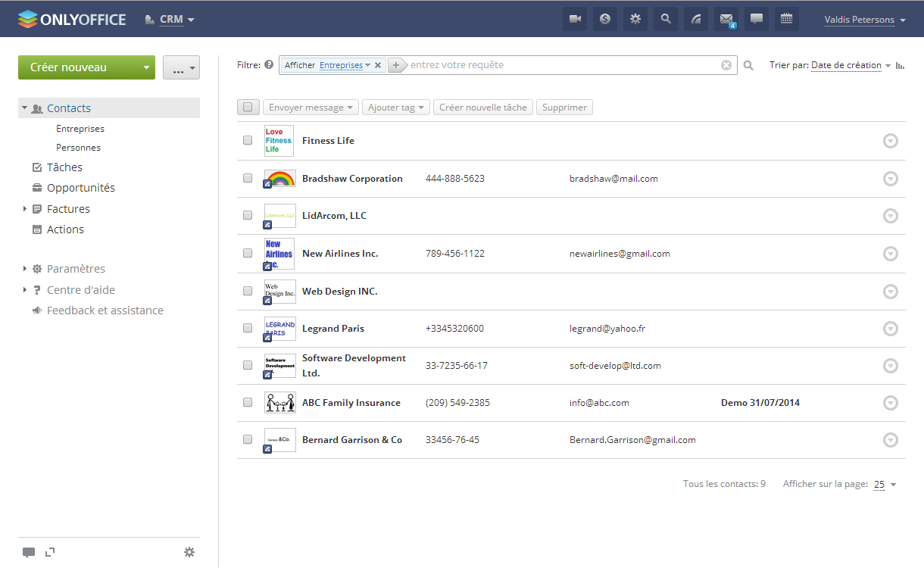Open actions menu for New Airlines Inc. row
924x568 pixels.
coord(891,254)
